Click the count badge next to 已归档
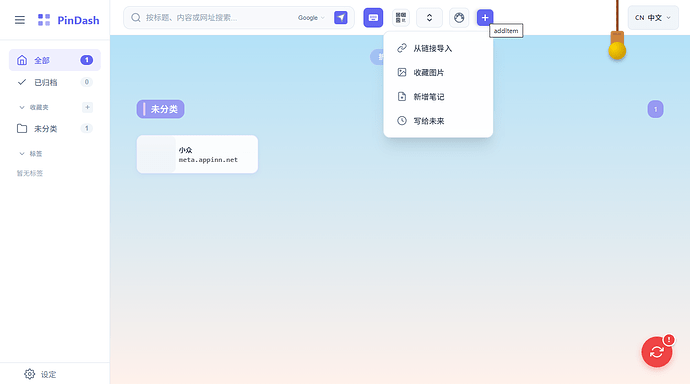690x384 pixels. coord(87,82)
